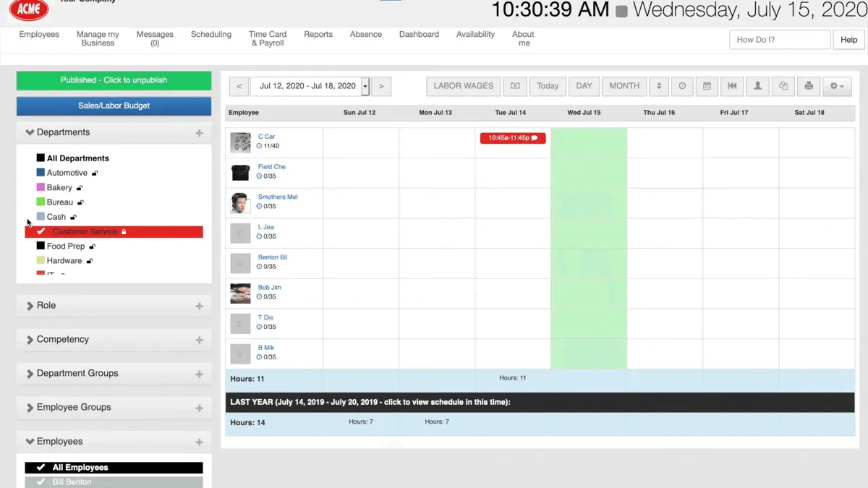Viewport: 868px width, 488px height.
Task: Click the up-down sort arrows icon
Action: pos(658,86)
